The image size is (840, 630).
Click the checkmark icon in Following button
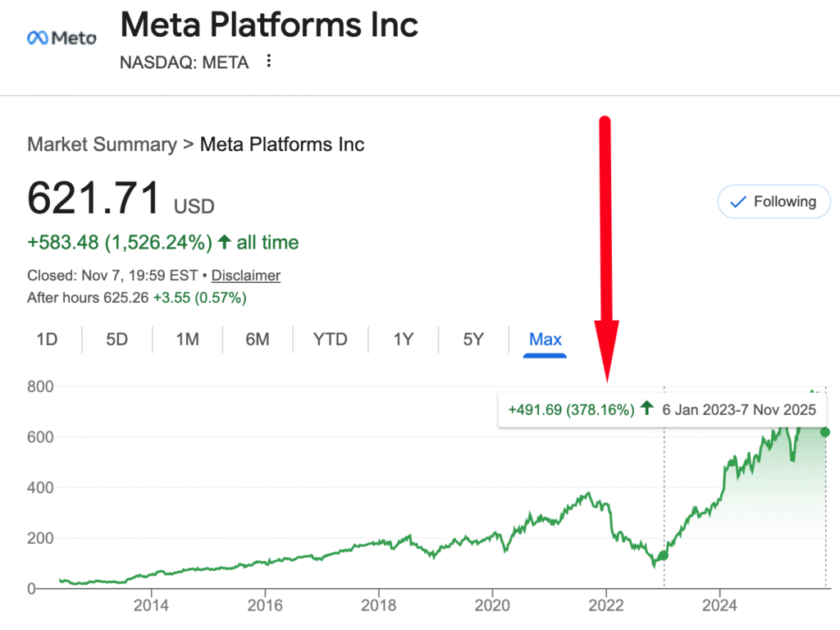pos(737,202)
